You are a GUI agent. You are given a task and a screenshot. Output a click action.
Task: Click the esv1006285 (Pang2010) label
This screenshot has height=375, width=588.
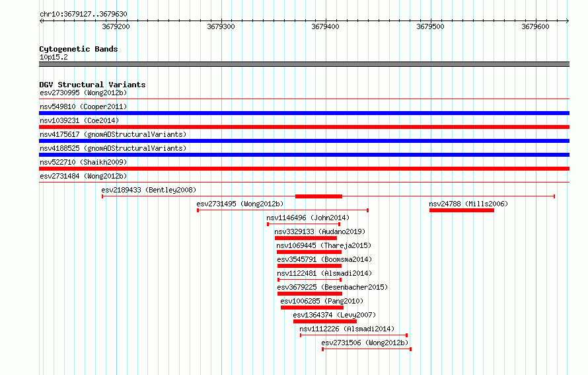coord(322,301)
